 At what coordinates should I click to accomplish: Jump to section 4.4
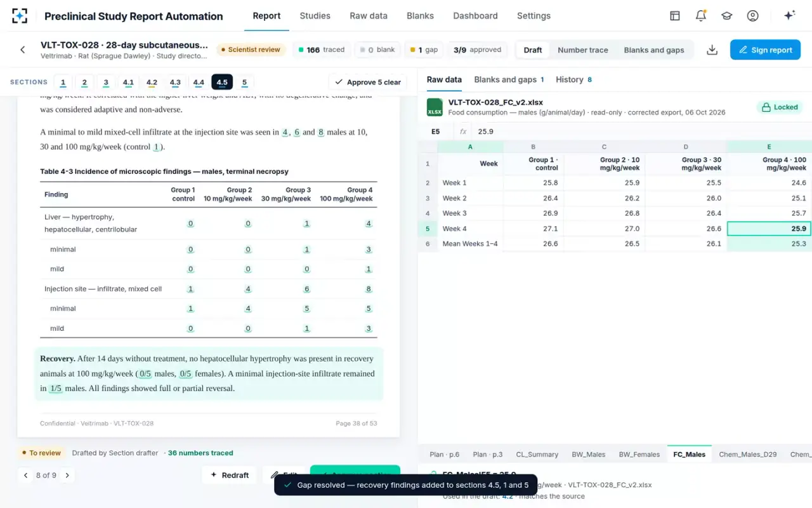199,82
